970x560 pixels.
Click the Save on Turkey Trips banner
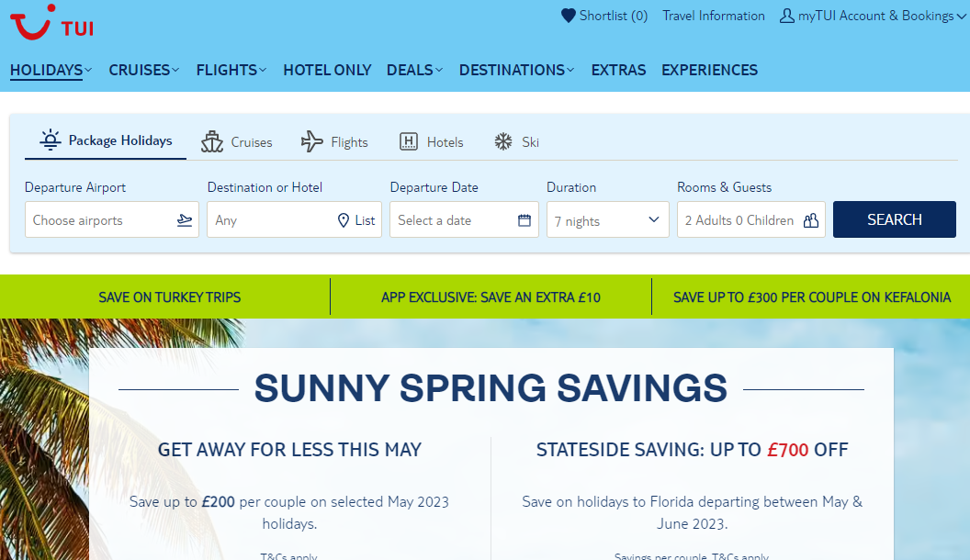coord(169,297)
